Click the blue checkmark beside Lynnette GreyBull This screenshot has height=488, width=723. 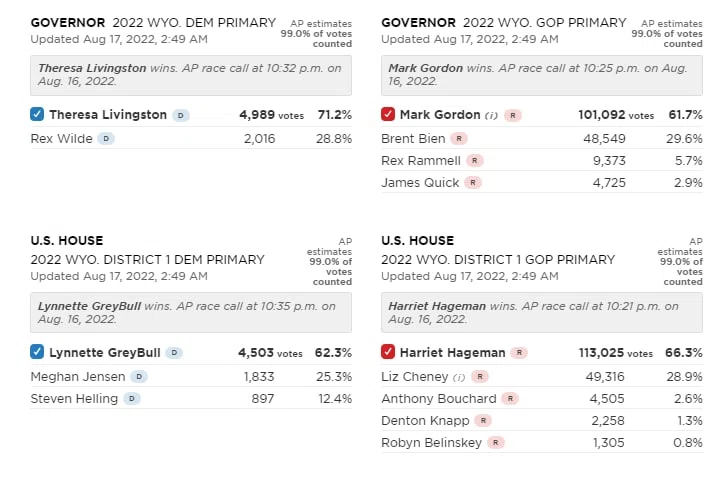point(37,352)
